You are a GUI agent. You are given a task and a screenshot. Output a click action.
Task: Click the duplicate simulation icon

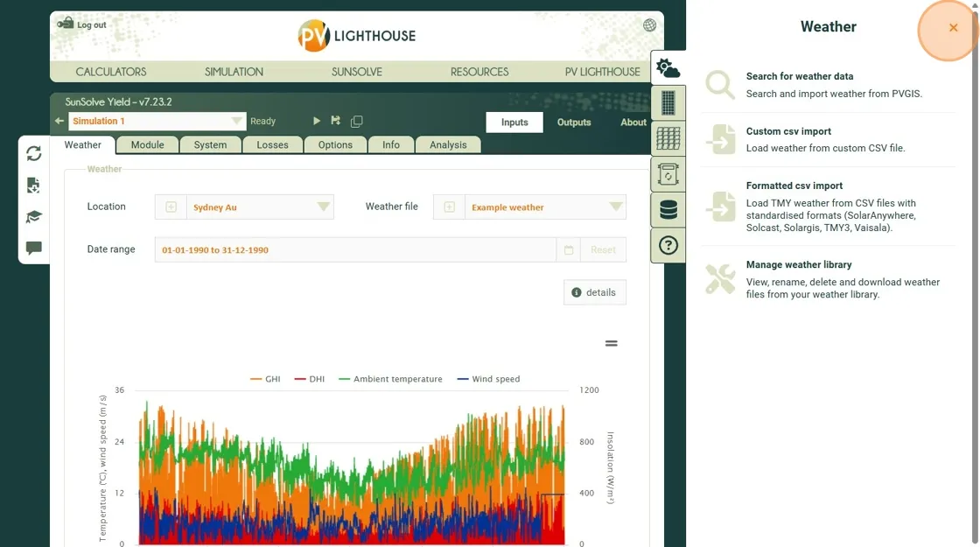point(356,122)
